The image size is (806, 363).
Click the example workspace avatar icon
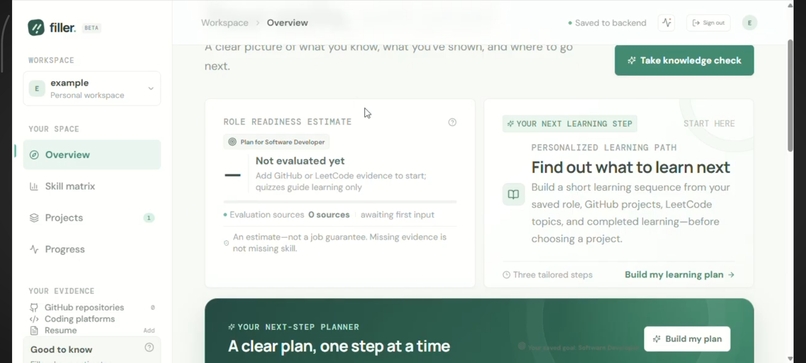36,88
